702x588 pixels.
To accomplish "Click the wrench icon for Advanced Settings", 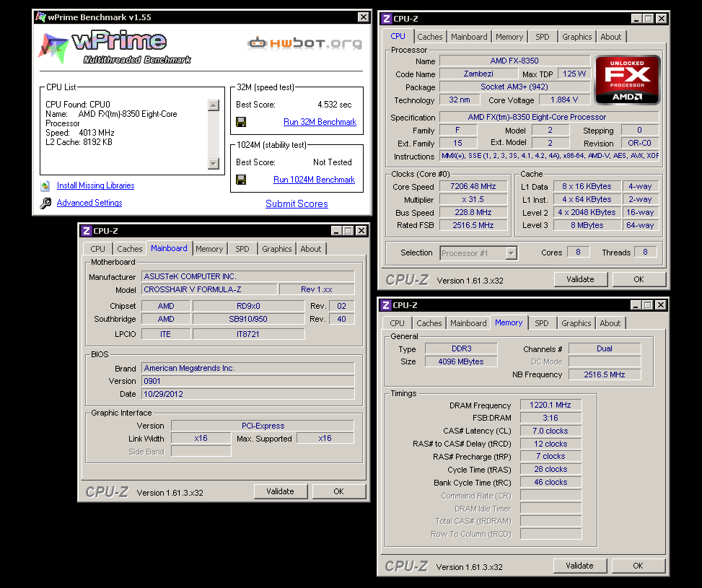I will point(45,203).
